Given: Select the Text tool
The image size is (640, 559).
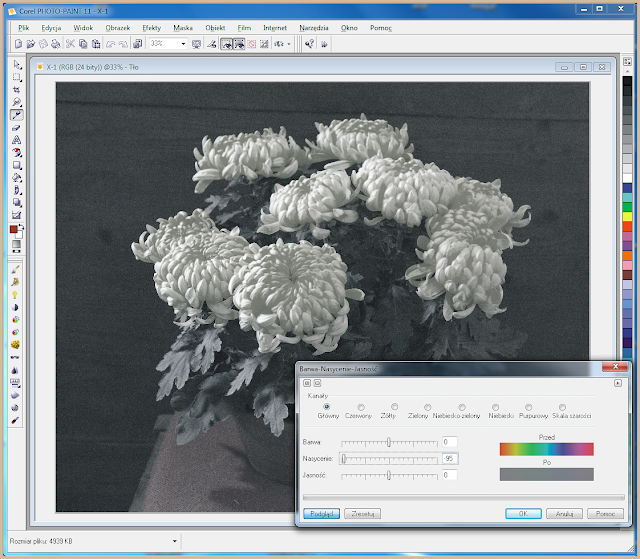Looking at the screenshot, I should [x=17, y=140].
